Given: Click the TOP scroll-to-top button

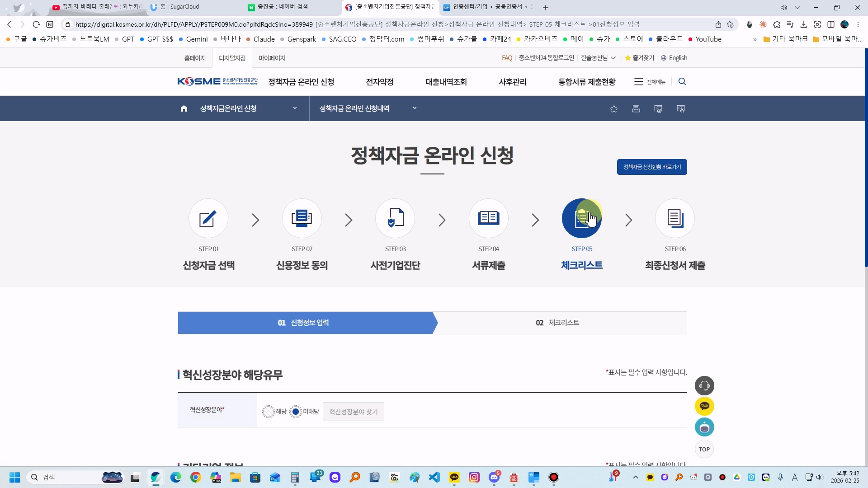Looking at the screenshot, I should (x=704, y=449).
